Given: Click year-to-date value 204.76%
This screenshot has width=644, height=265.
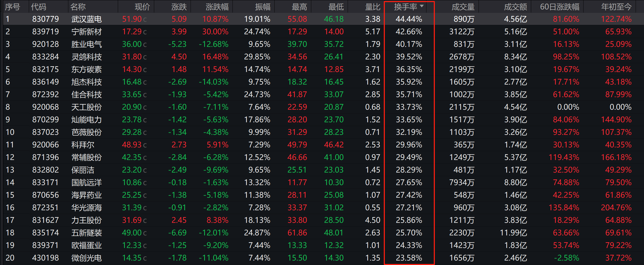Looking at the screenshot, I should pos(616,208).
